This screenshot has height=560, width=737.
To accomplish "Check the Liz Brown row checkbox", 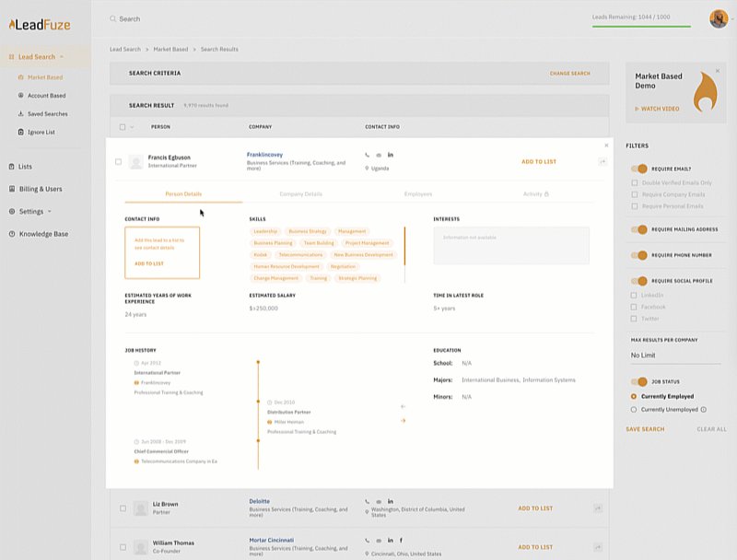I will 123,508.
